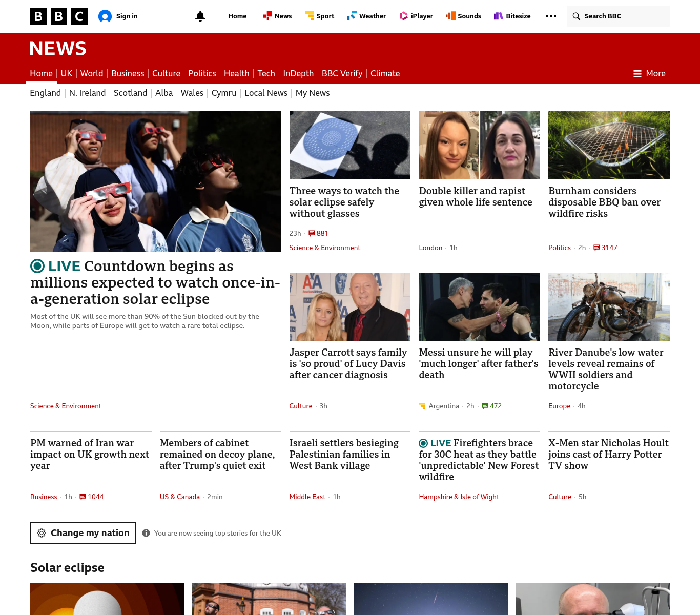Viewport: 700px width, 615px height.
Task: Click the orange Sounds icon
Action: click(451, 16)
